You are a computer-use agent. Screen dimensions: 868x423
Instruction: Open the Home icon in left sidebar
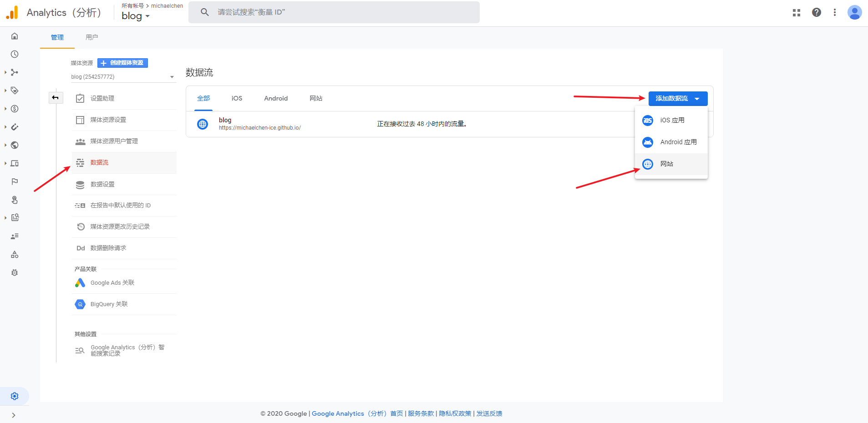15,36
